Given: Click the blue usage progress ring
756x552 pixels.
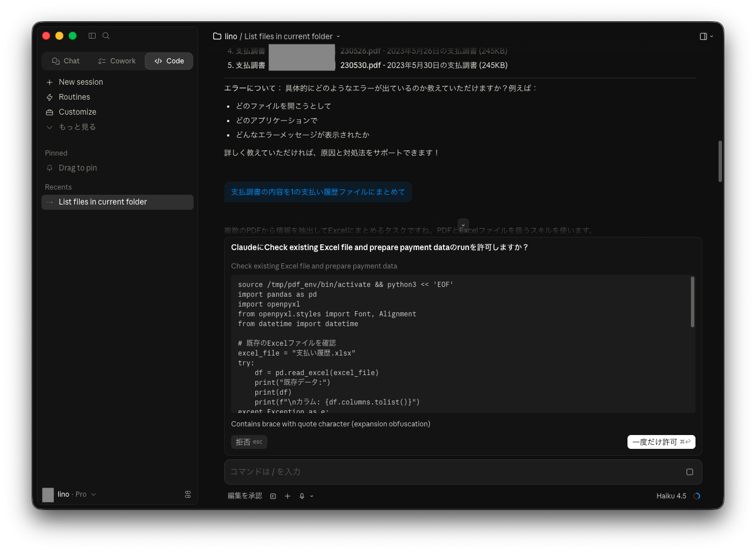Looking at the screenshot, I should (697, 496).
